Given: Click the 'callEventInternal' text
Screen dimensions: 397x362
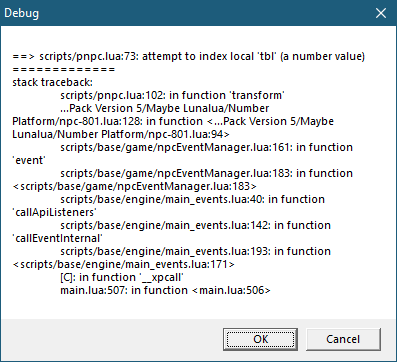Looking at the screenshot, I should coord(57,238).
